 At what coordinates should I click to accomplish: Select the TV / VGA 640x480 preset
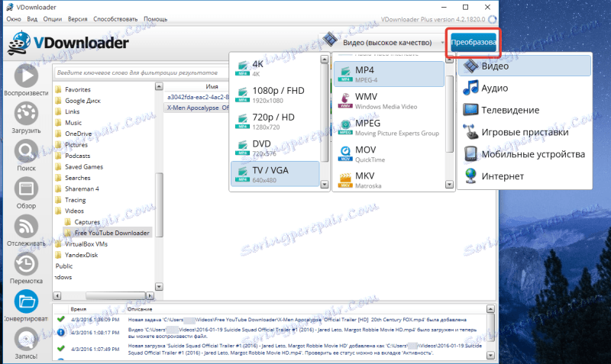[276, 175]
